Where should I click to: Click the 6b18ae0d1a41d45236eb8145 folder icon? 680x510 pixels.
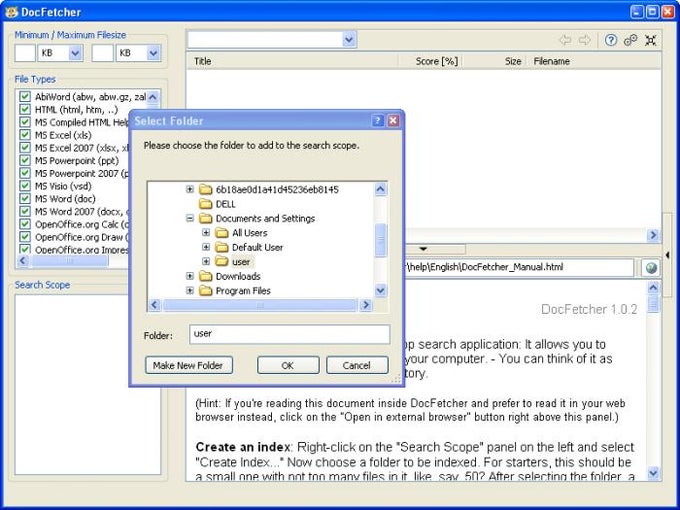click(206, 190)
